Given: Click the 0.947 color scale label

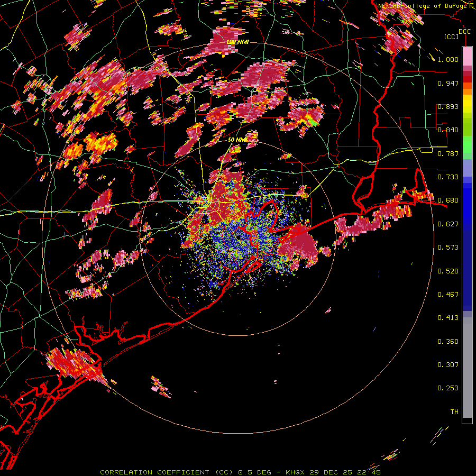Looking at the screenshot, I should pyautogui.click(x=448, y=83).
